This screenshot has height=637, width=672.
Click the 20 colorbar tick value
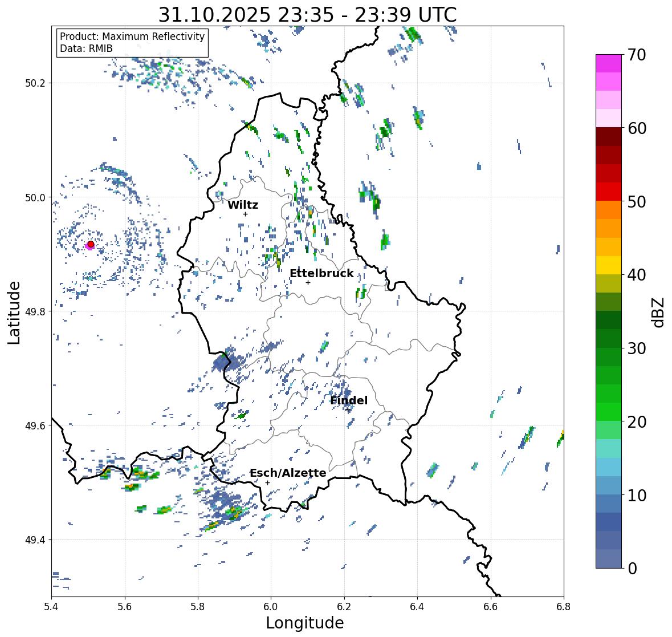[637, 421]
